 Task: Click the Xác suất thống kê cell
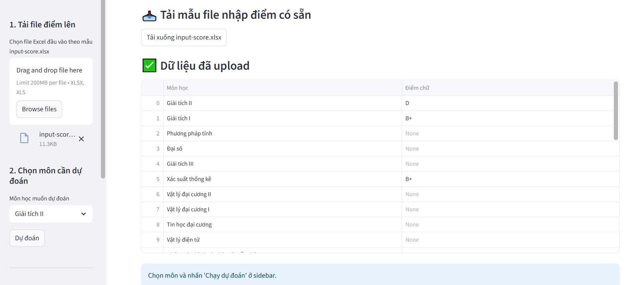pos(282,179)
